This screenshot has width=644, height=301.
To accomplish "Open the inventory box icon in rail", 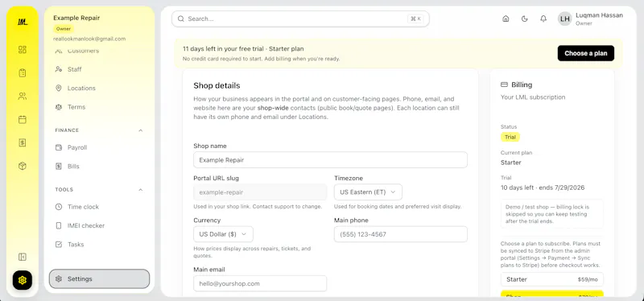I will [23, 166].
